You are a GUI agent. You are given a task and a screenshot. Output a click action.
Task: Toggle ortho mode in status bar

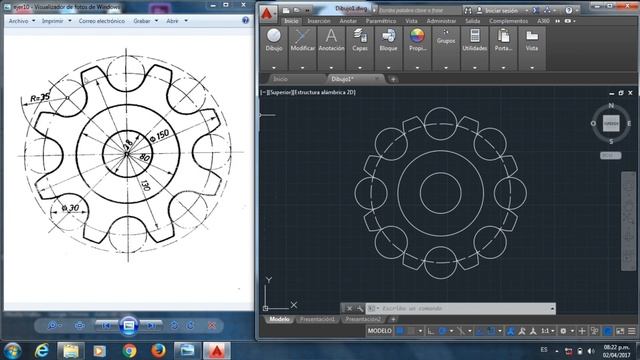(431, 331)
